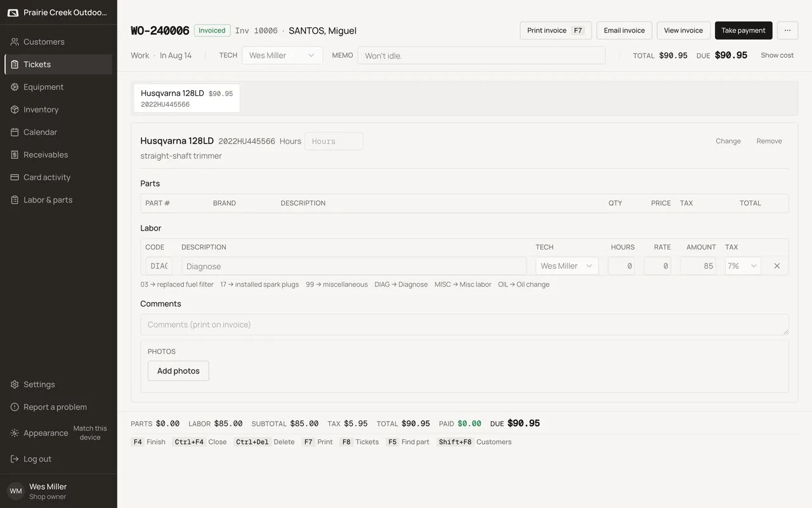Click the Report a problem icon

(x=15, y=407)
